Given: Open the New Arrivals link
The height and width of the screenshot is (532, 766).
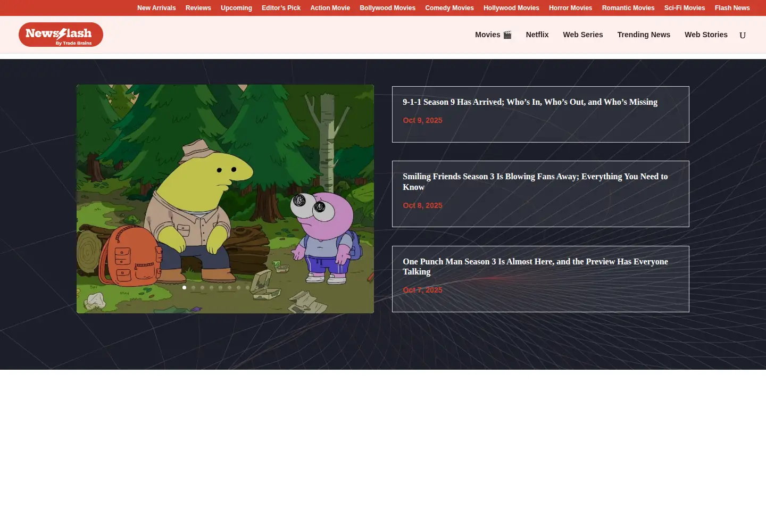Looking at the screenshot, I should (x=156, y=8).
